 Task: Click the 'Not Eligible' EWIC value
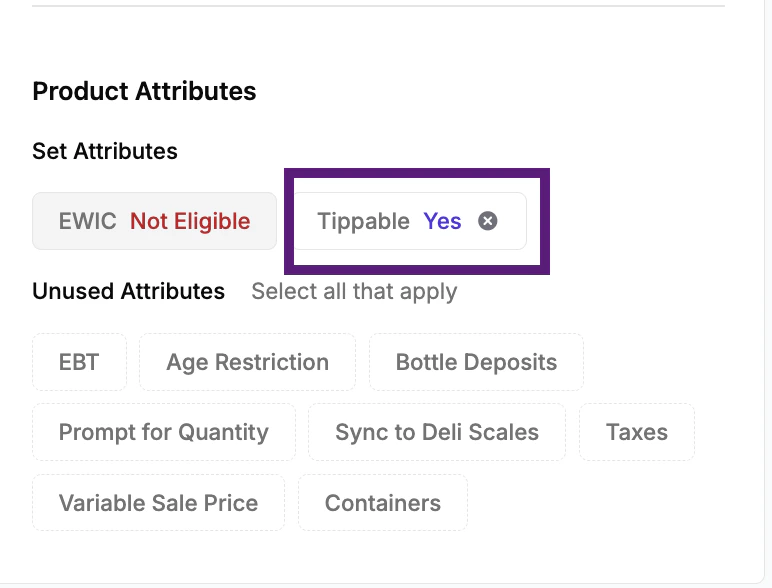coord(190,221)
